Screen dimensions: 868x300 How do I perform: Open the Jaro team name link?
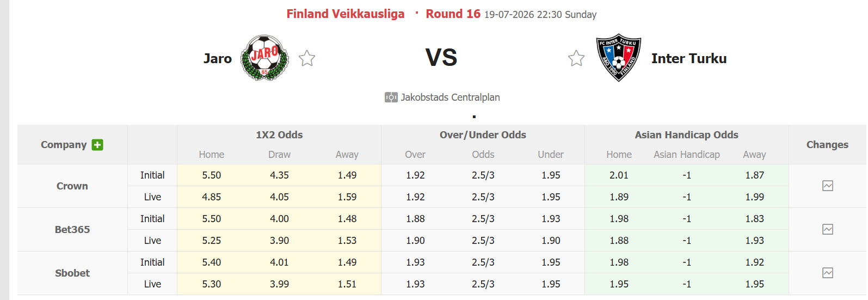[x=218, y=58]
